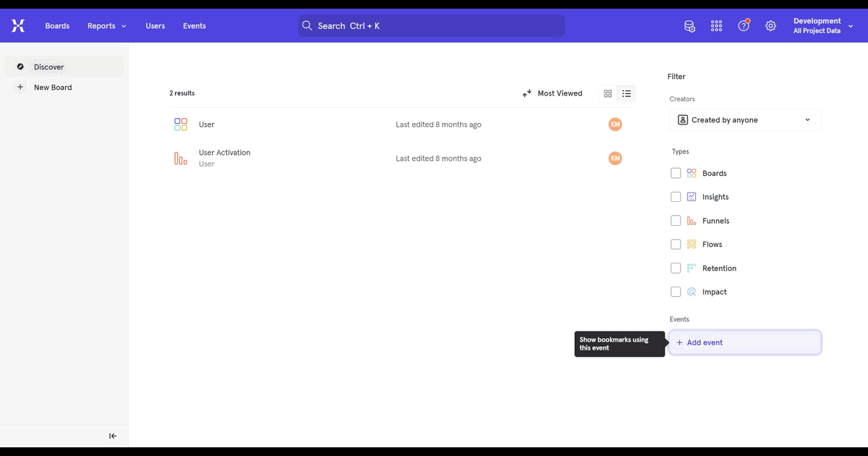Image resolution: width=868 pixels, height=456 pixels.
Task: Click the Flows icon in filters
Action: click(x=692, y=244)
